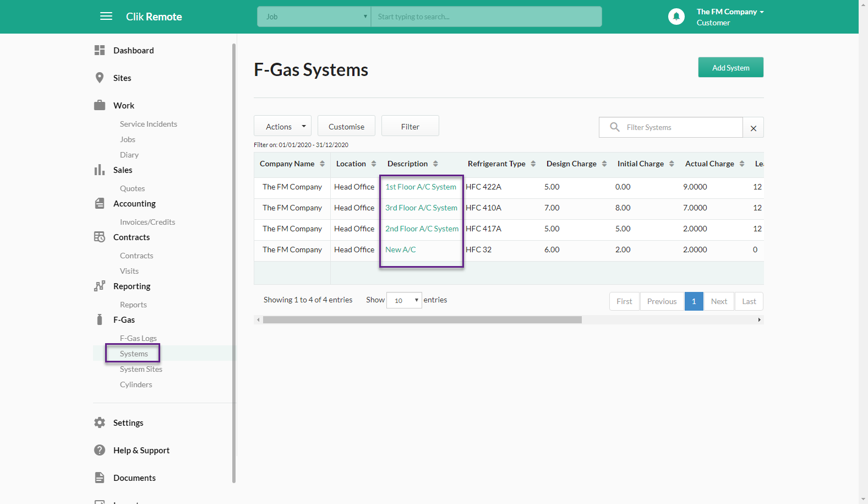Click the Help & Support question icon
868x504 pixels.
(x=100, y=450)
